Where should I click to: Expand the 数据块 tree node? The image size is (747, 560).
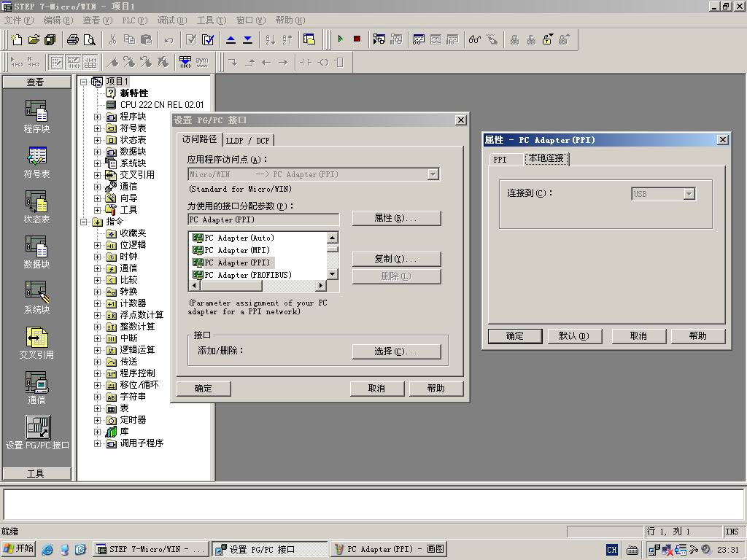[97, 152]
